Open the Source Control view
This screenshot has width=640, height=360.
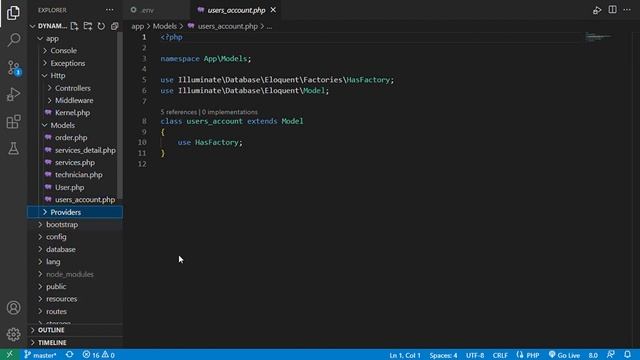[x=13, y=67]
